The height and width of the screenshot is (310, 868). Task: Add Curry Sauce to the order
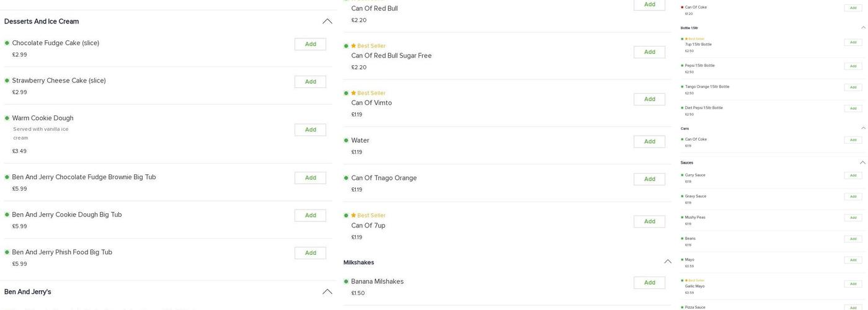852,175
